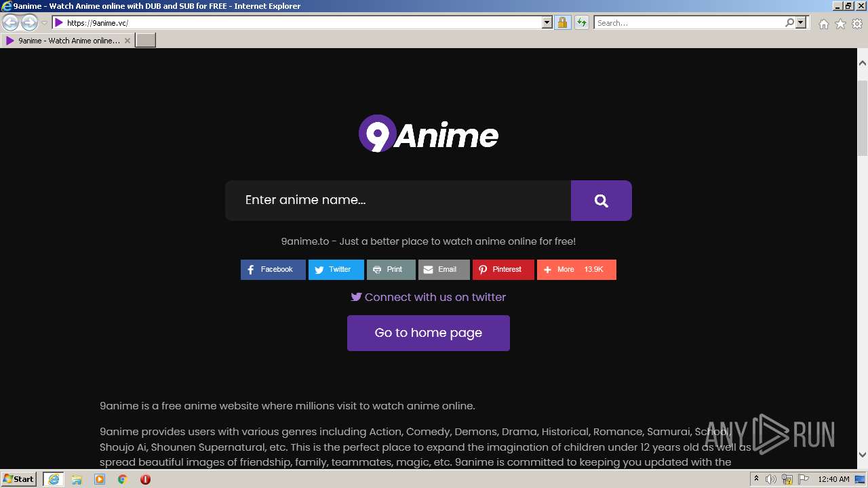Open the Connect with us on twitter link
Image resolution: width=868 pixels, height=488 pixels.
pyautogui.click(x=428, y=297)
